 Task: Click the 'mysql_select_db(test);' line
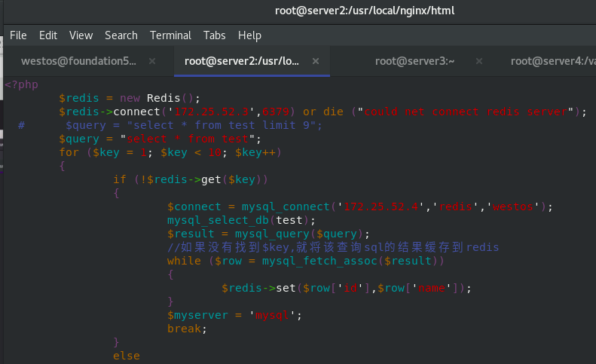241,220
